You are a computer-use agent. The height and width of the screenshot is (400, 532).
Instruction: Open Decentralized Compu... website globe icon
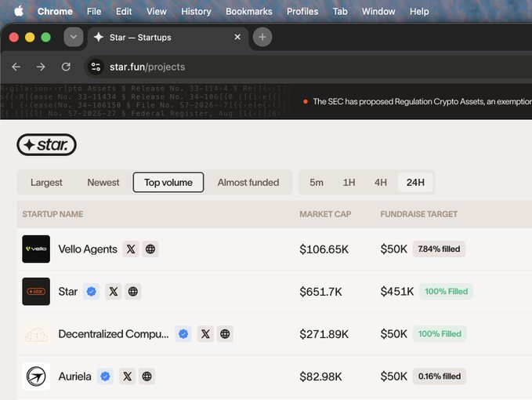(225, 334)
